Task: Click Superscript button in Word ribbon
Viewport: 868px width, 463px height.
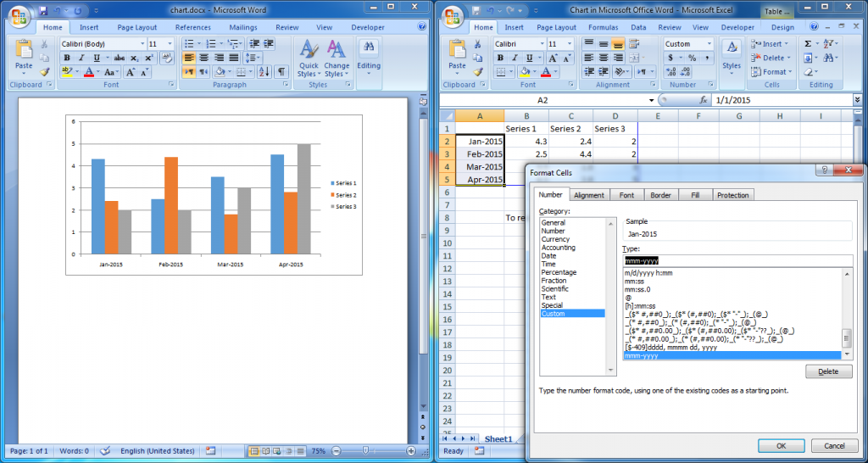Action: [149, 58]
